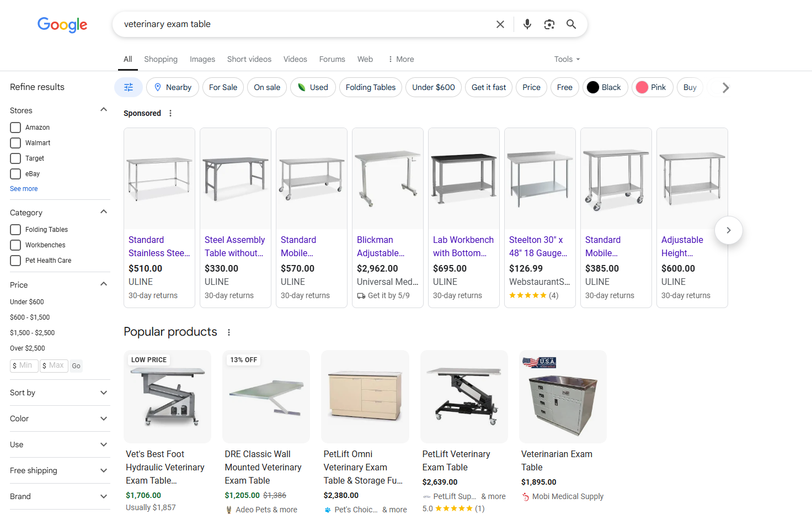This screenshot has height=514, width=812.
Task: Open Popular products three-dot options
Action: click(x=229, y=332)
